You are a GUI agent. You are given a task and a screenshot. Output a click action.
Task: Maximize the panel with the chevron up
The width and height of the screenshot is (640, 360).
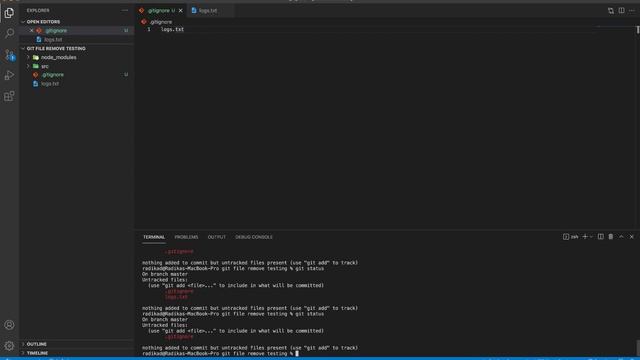pyautogui.click(x=621, y=237)
